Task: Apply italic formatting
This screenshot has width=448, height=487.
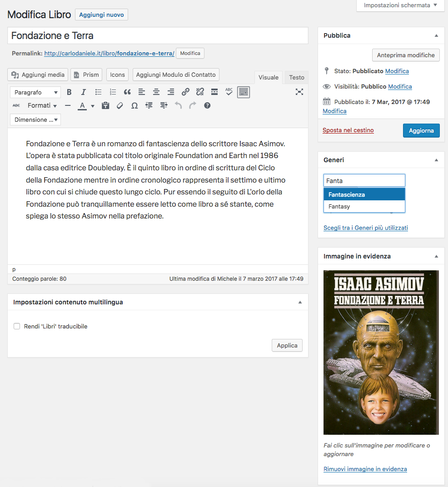Action: (x=83, y=92)
